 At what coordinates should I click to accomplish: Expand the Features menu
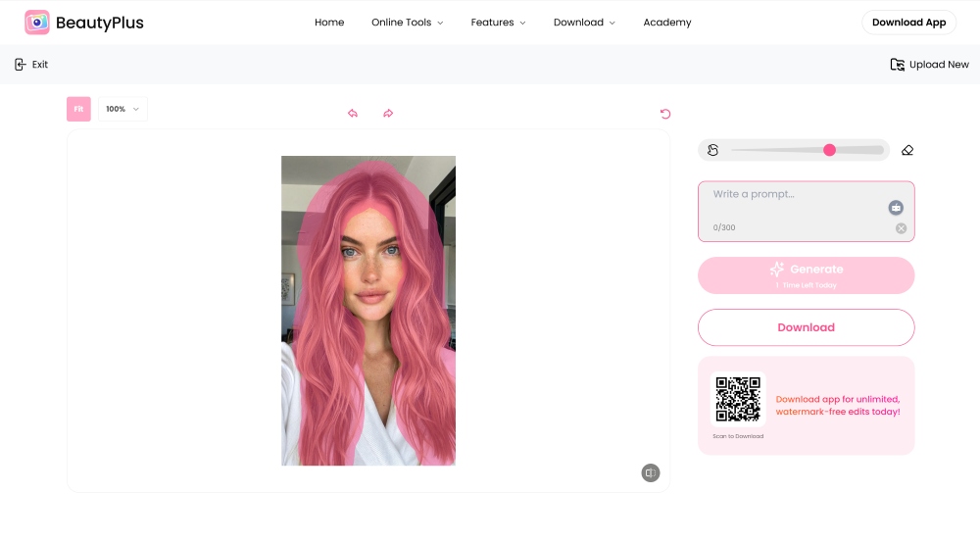[x=498, y=23]
